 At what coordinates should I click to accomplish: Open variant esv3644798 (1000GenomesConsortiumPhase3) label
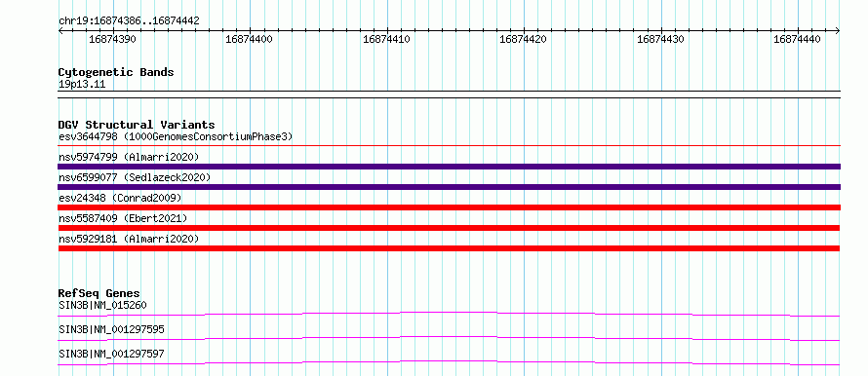(176, 136)
